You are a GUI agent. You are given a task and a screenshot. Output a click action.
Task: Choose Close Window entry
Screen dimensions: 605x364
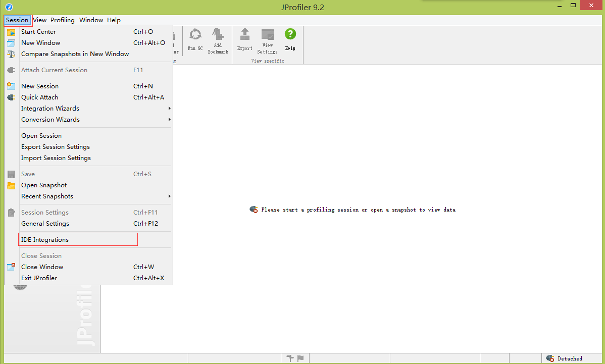coord(88,267)
